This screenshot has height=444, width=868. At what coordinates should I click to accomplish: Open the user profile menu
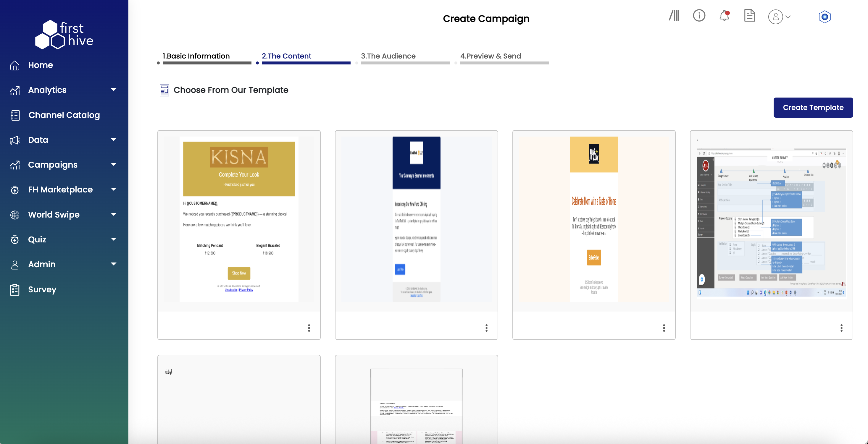pos(779,17)
